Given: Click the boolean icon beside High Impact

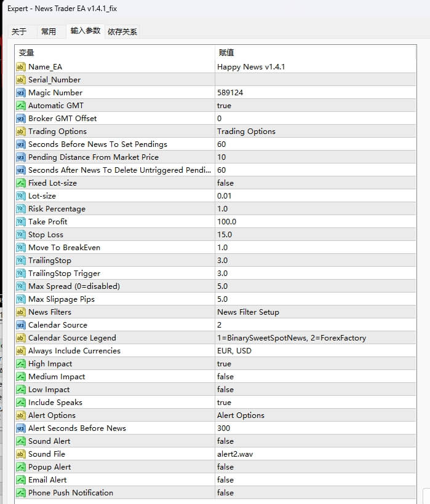Looking at the screenshot, I should pos(22,363).
